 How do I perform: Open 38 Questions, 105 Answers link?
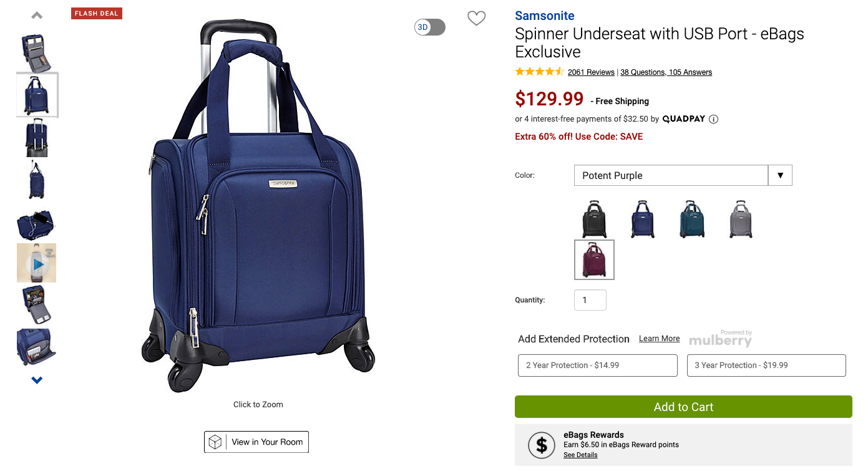point(666,72)
